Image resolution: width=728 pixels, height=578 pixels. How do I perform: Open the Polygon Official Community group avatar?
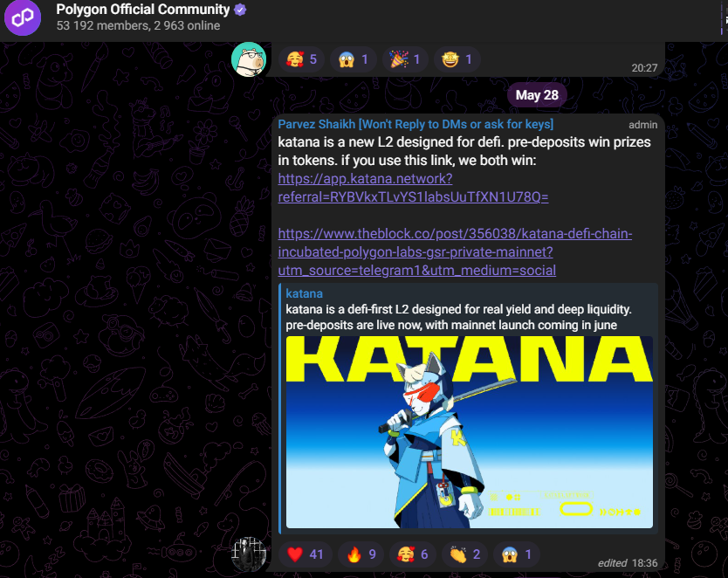[x=23, y=17]
